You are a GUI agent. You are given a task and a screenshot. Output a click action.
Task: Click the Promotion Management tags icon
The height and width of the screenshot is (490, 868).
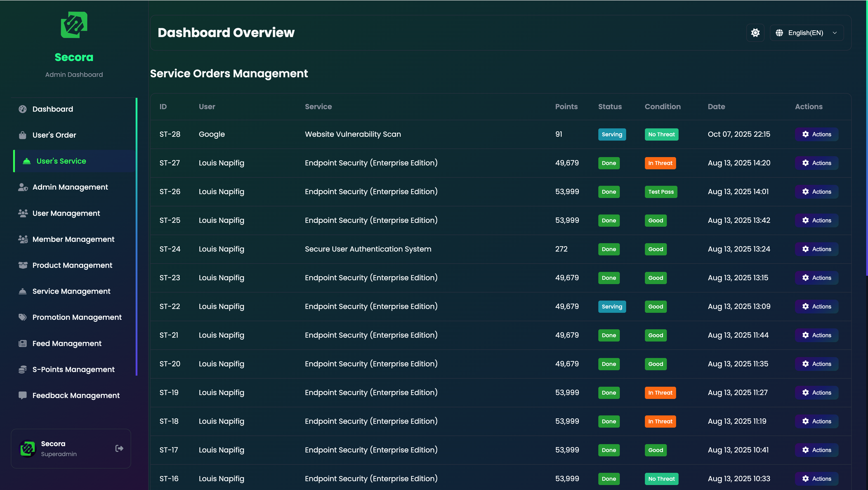click(23, 317)
